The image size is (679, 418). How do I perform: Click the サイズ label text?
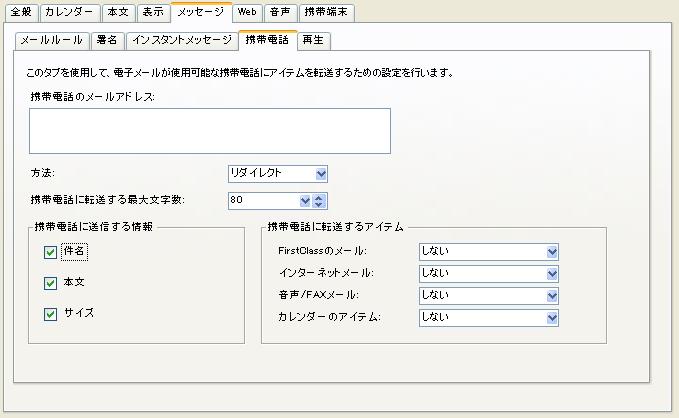click(79, 313)
